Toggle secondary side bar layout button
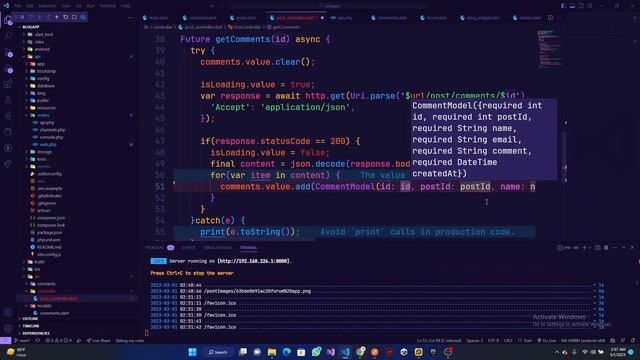The width and height of the screenshot is (640, 360). (x=581, y=6)
